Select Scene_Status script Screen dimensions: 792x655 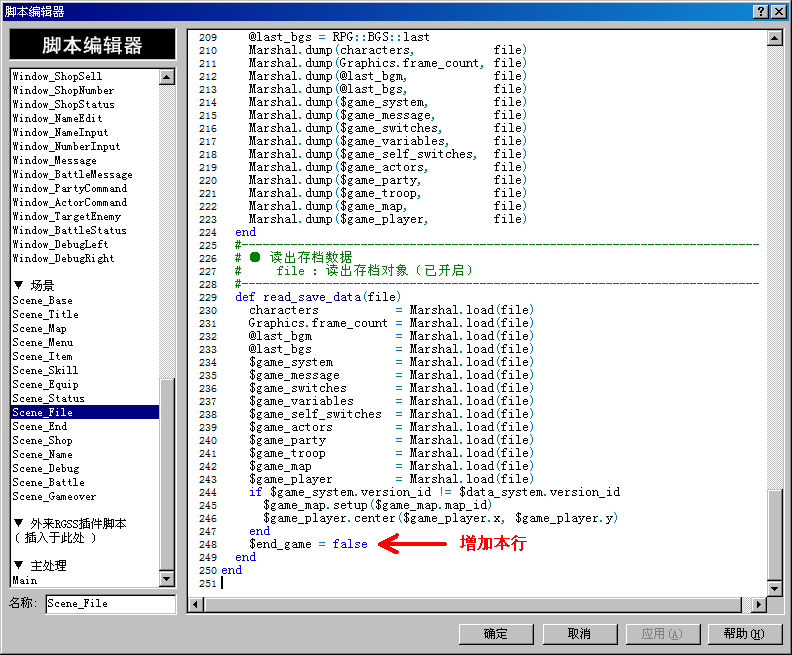(48, 398)
